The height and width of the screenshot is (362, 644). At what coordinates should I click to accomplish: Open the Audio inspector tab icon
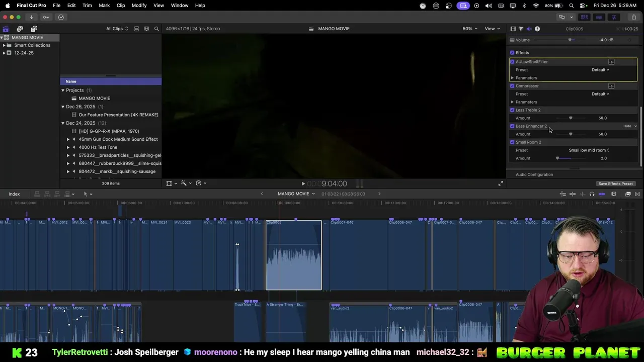pos(529,29)
